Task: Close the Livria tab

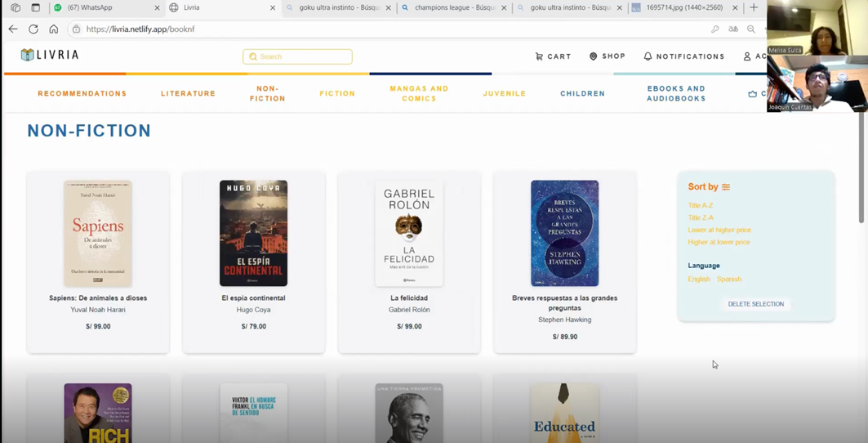Action: point(273,7)
